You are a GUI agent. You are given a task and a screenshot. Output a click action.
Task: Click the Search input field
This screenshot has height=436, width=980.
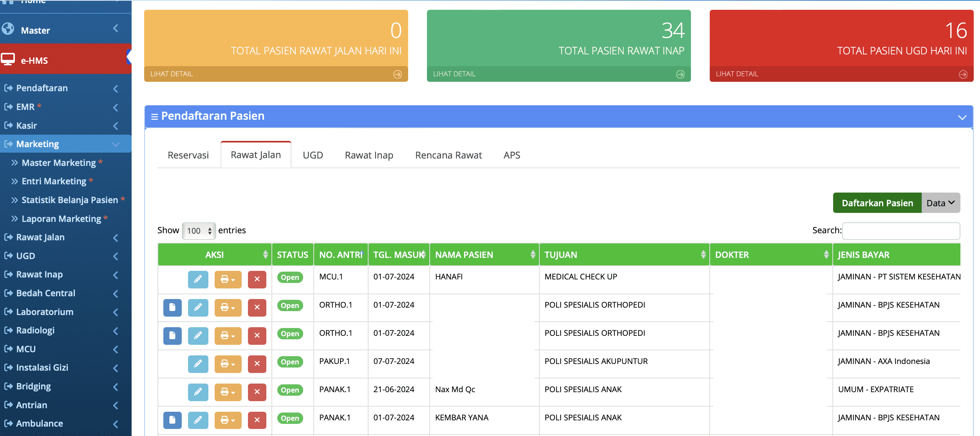tap(900, 231)
